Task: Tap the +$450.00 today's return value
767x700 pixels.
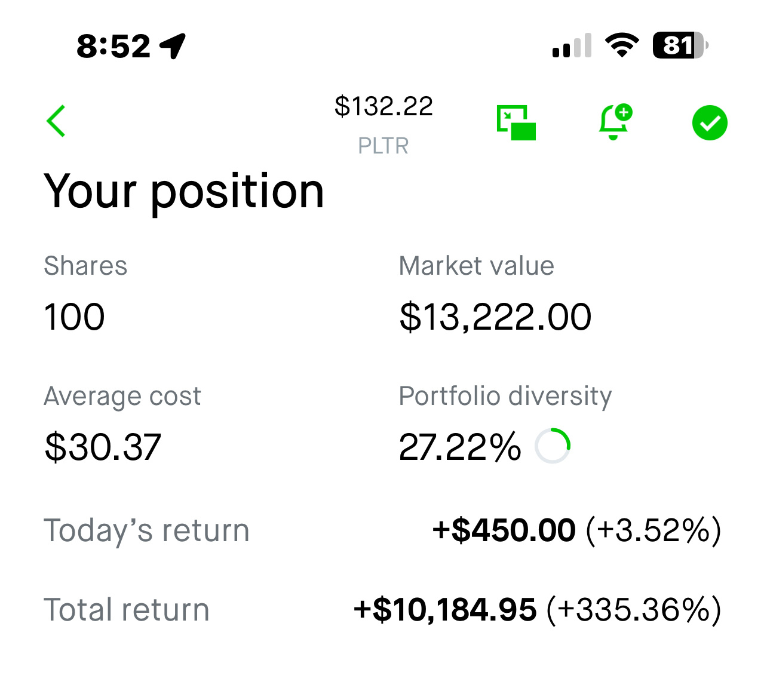Action: click(x=504, y=530)
